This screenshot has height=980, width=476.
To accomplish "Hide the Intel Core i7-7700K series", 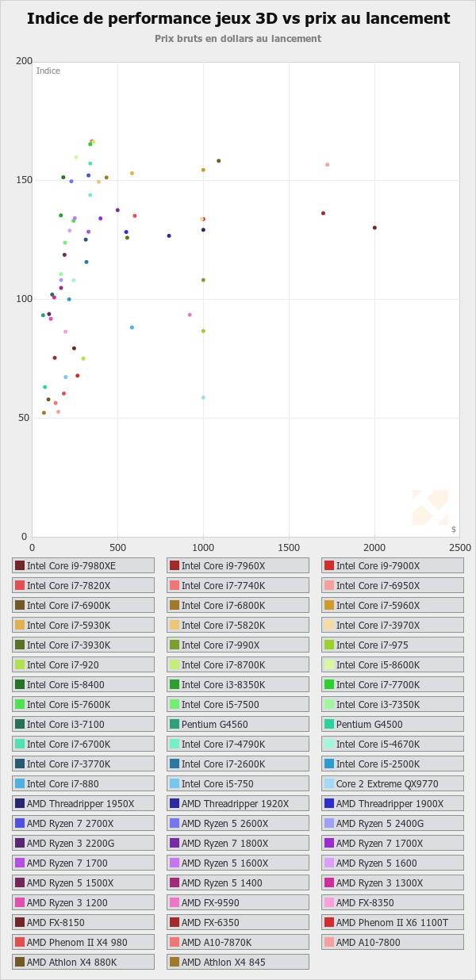I will click(x=393, y=684).
